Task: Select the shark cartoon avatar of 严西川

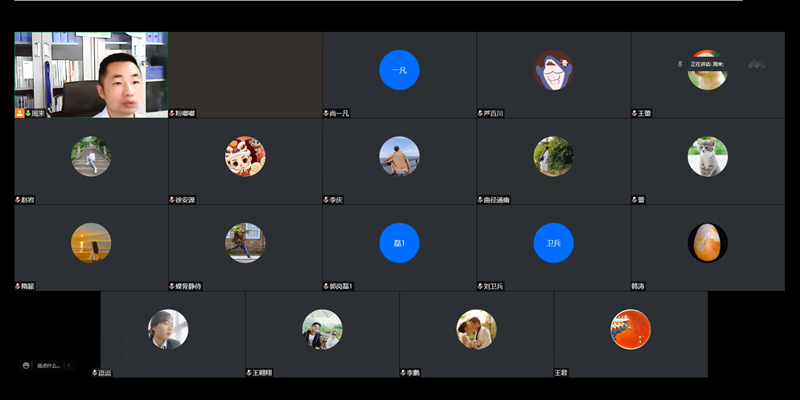Action: 553,70
